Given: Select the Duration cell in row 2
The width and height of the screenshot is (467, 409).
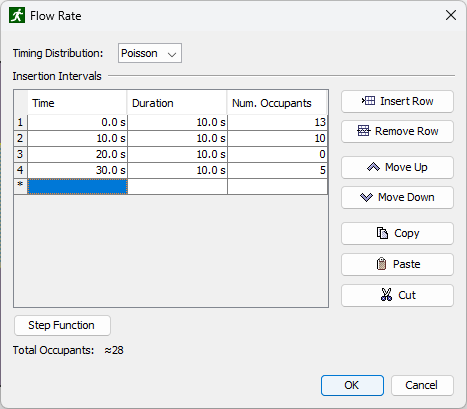Looking at the screenshot, I should point(177,138).
